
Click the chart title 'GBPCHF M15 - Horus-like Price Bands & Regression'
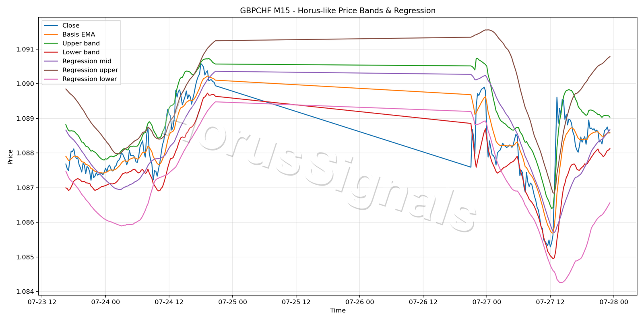click(338, 11)
